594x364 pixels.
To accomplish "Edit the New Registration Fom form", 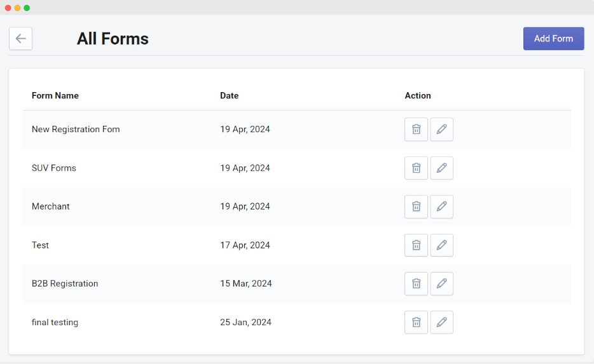I will (441, 130).
